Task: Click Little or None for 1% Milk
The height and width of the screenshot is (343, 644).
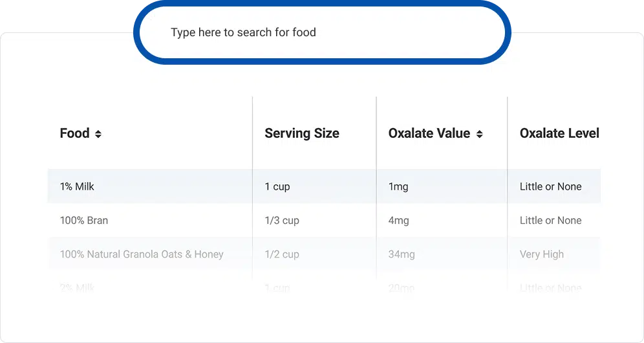Action: tap(551, 186)
